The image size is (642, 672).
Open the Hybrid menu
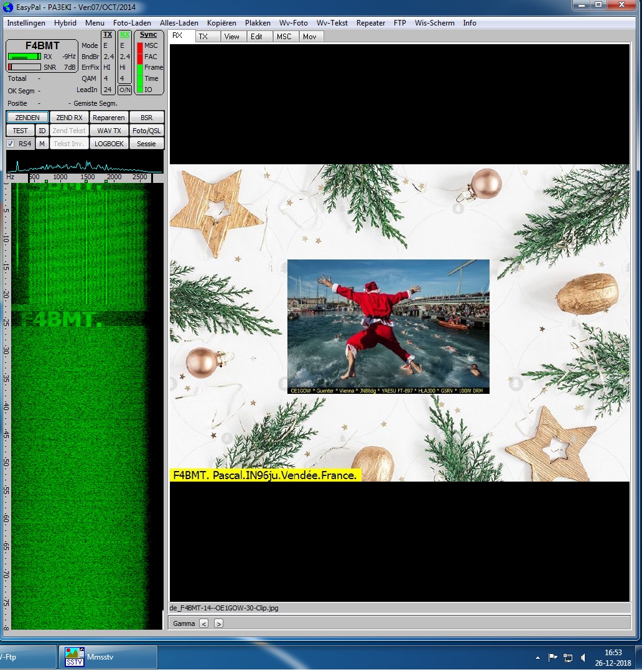point(65,23)
